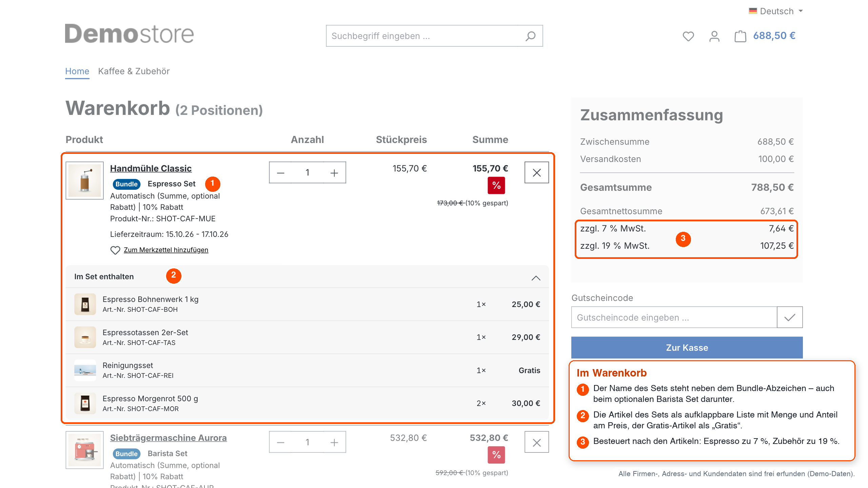Open the shopping cart bag icon

pyautogui.click(x=740, y=36)
